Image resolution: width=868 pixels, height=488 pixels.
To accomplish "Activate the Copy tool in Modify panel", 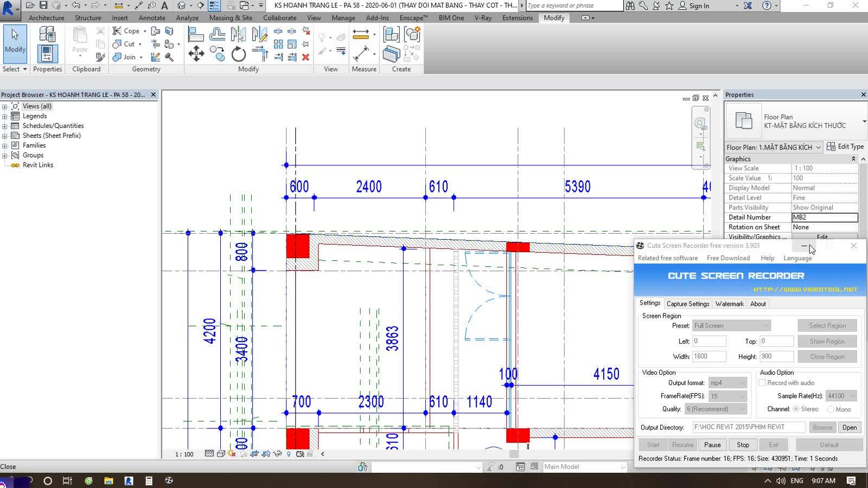I will click(x=217, y=54).
